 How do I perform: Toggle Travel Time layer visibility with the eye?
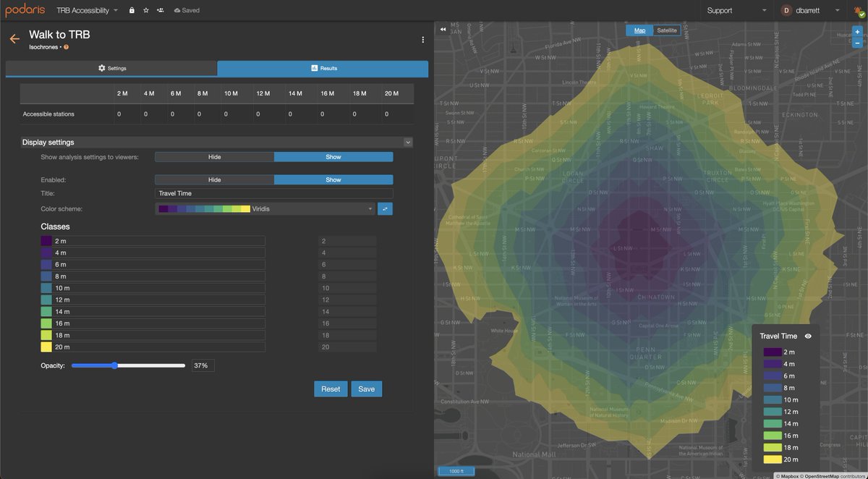pos(808,336)
